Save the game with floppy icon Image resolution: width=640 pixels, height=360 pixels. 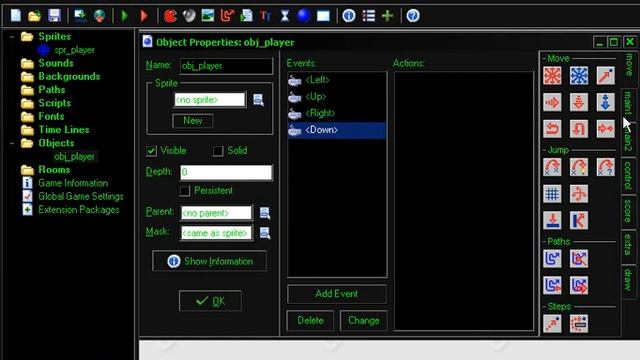[54, 16]
